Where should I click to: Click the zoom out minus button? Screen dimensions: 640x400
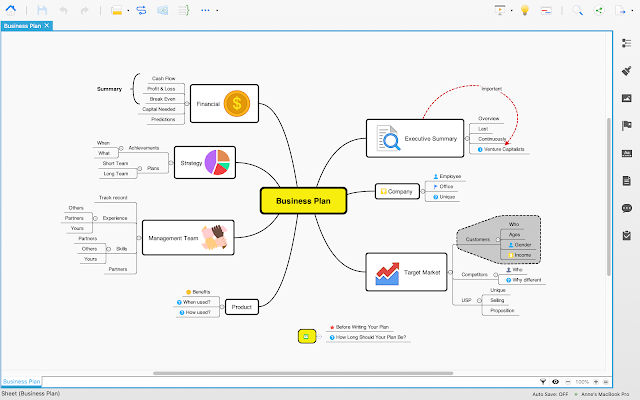(567, 382)
